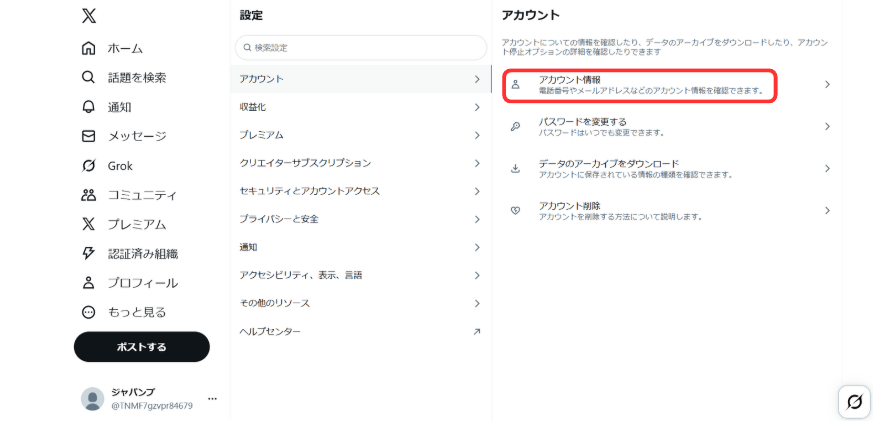
Task: Expand the セキュリティとアカウントアクセス chevron
Action: pyautogui.click(x=477, y=191)
